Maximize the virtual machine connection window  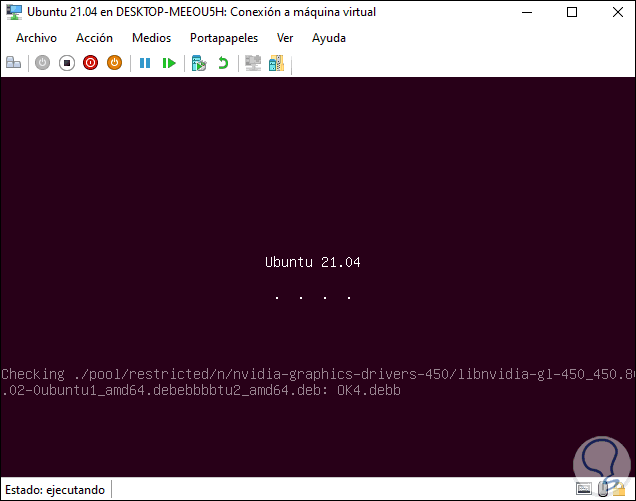pos(572,12)
